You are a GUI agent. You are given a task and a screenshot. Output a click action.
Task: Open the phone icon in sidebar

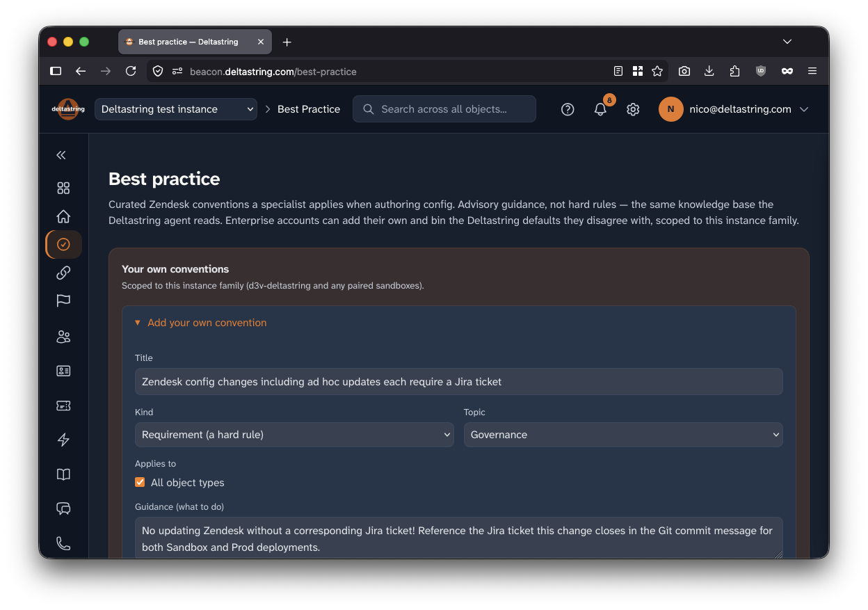coord(63,543)
